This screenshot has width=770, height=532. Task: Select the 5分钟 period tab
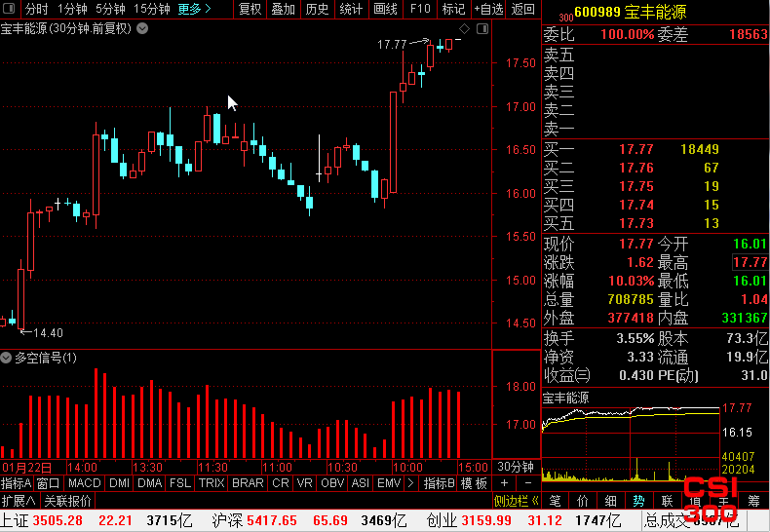click(110, 9)
